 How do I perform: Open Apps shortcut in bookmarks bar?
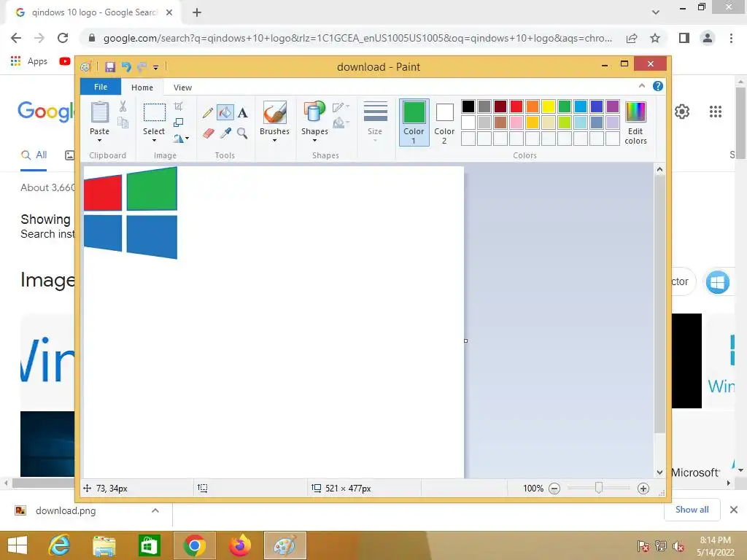point(29,61)
